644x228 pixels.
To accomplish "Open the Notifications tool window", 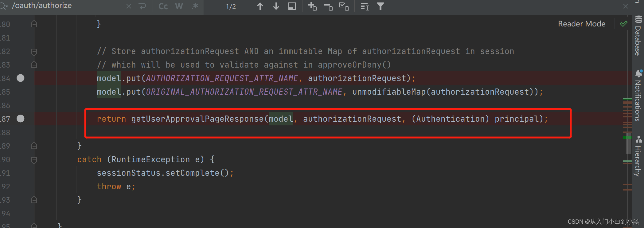I will tap(638, 96).
